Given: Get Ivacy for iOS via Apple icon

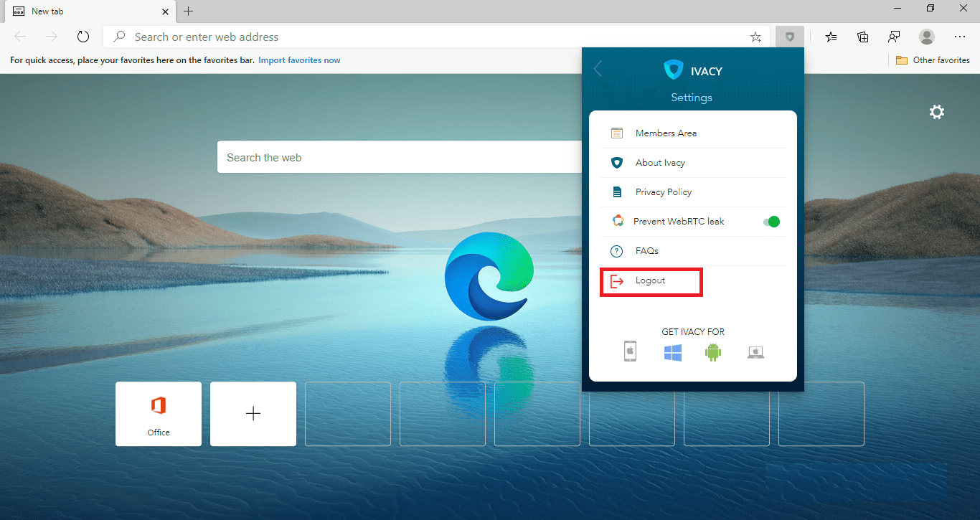Looking at the screenshot, I should (x=630, y=351).
